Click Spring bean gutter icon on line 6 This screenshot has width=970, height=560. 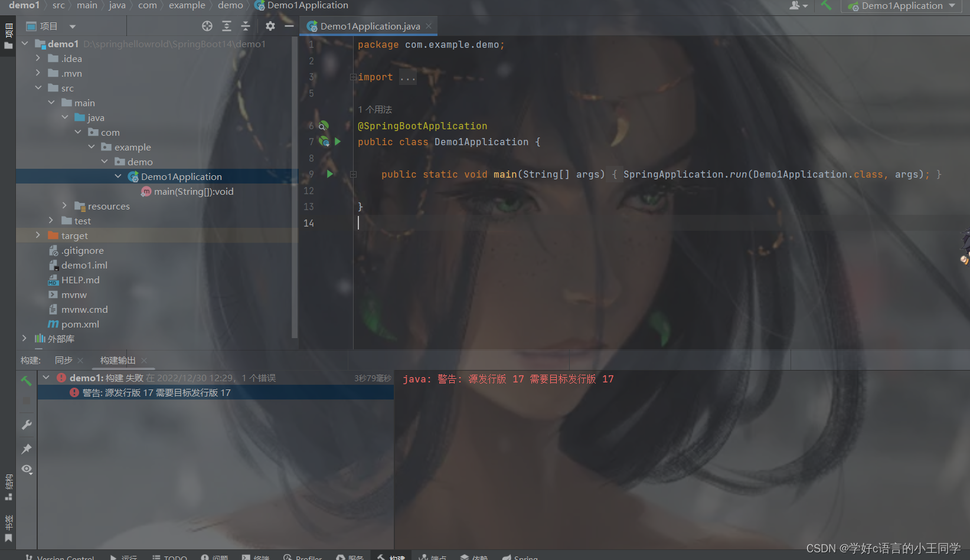(x=323, y=126)
